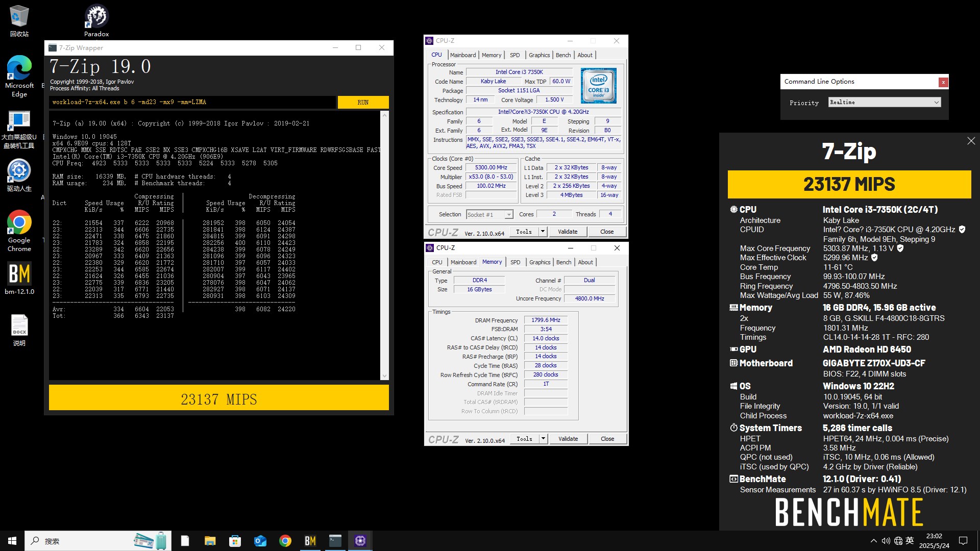980x551 pixels.
Task: Click the Windows Start button
Action: pyautogui.click(x=12, y=541)
